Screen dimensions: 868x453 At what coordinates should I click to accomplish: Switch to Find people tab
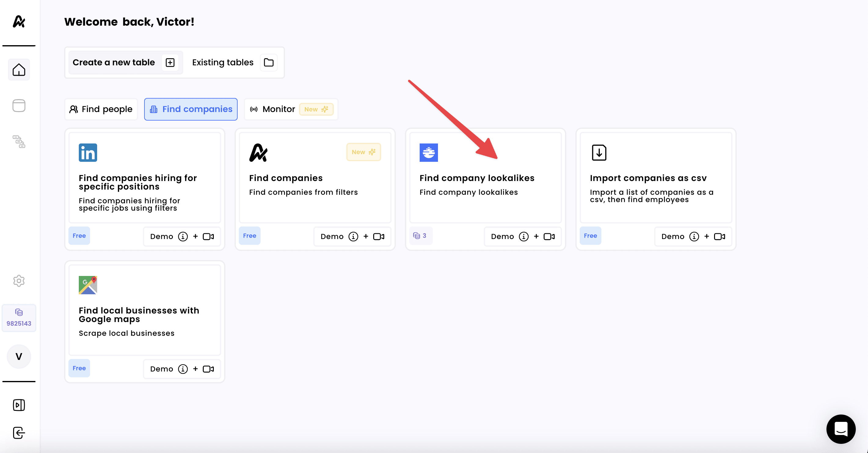tap(101, 109)
